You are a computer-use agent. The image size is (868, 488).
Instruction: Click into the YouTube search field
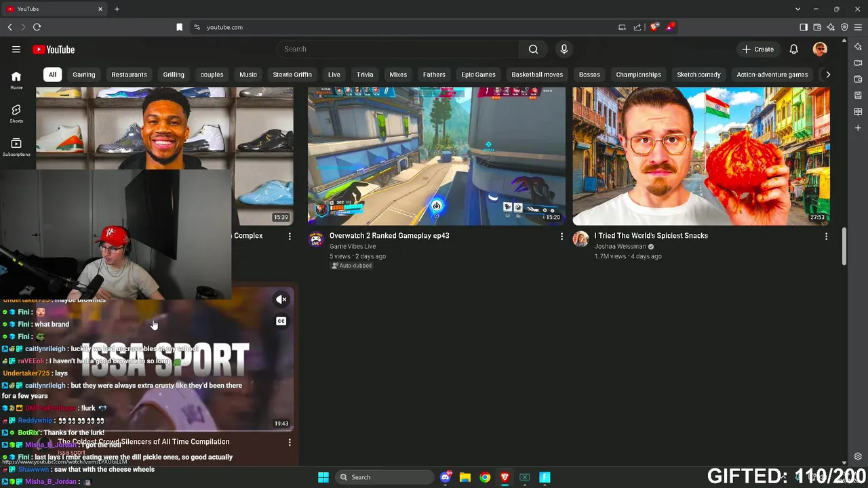coord(398,49)
